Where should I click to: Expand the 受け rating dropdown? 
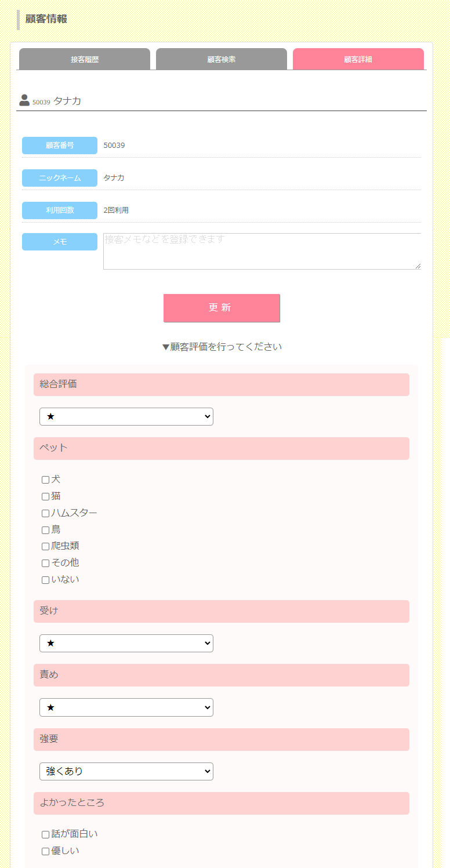[x=126, y=643]
